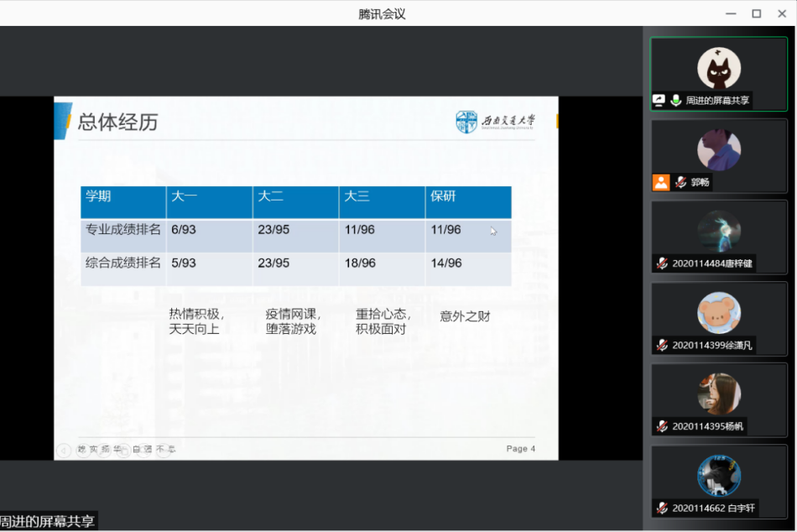Click muted mic icon for 2020114399徐潇凡

pyautogui.click(x=662, y=345)
